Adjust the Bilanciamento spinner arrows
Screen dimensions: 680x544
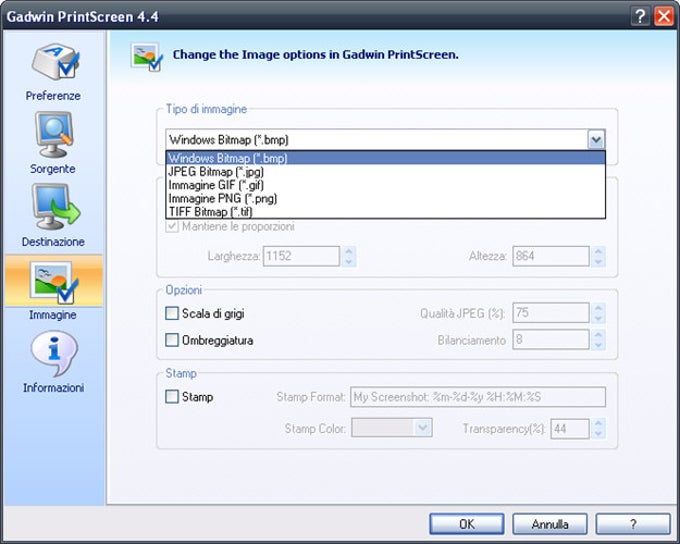(x=598, y=339)
